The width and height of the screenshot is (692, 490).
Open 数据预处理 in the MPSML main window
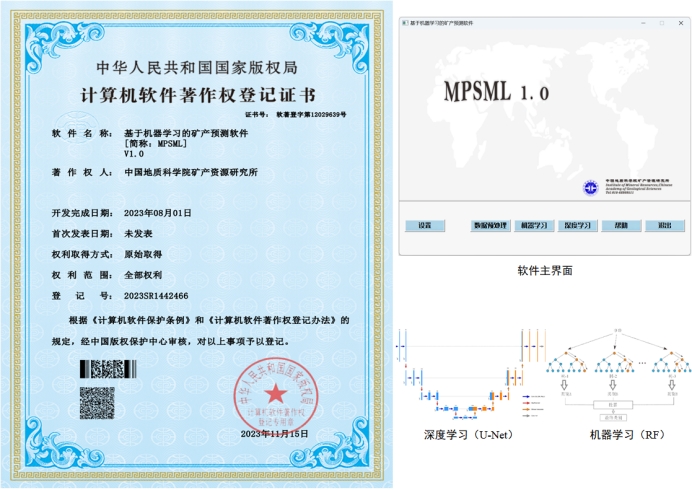point(490,226)
